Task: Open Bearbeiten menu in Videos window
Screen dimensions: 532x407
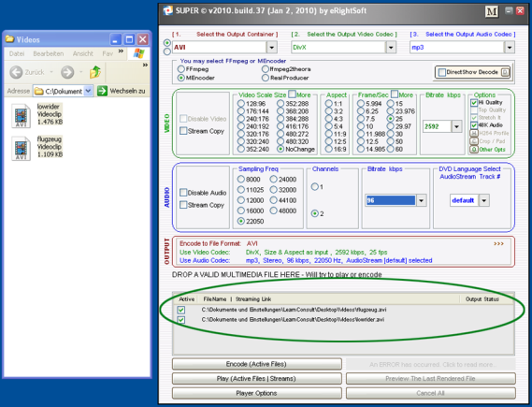Action: click(x=49, y=53)
